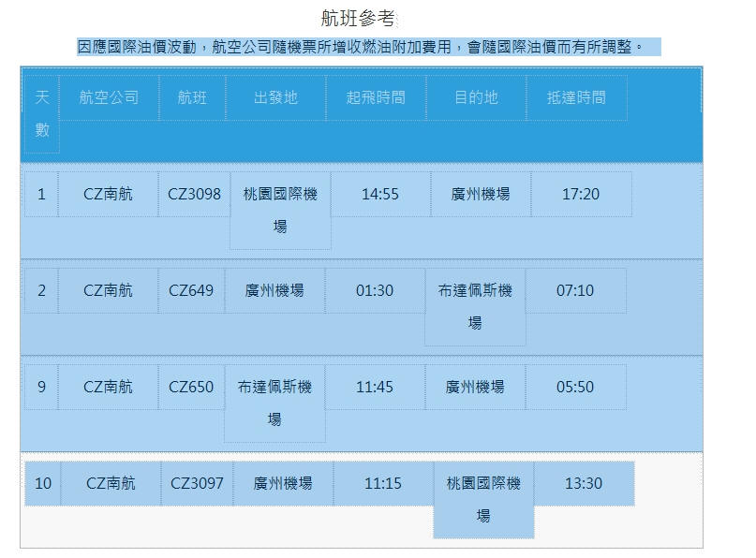Click the day 9 cell
Screen dimensions: 756x558
(x=41, y=387)
